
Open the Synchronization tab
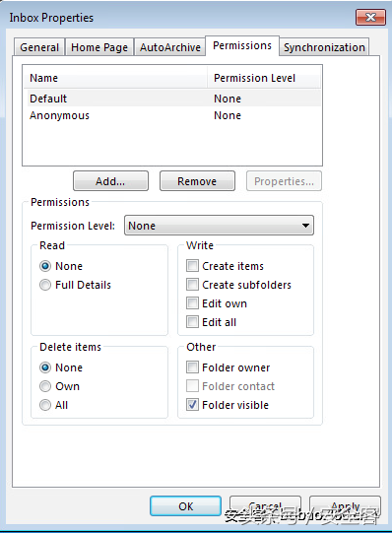(x=324, y=47)
